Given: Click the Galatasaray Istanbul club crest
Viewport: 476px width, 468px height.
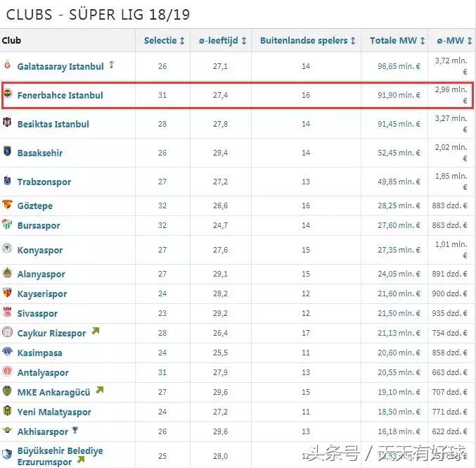Looking at the screenshot, I should coord(7,66).
